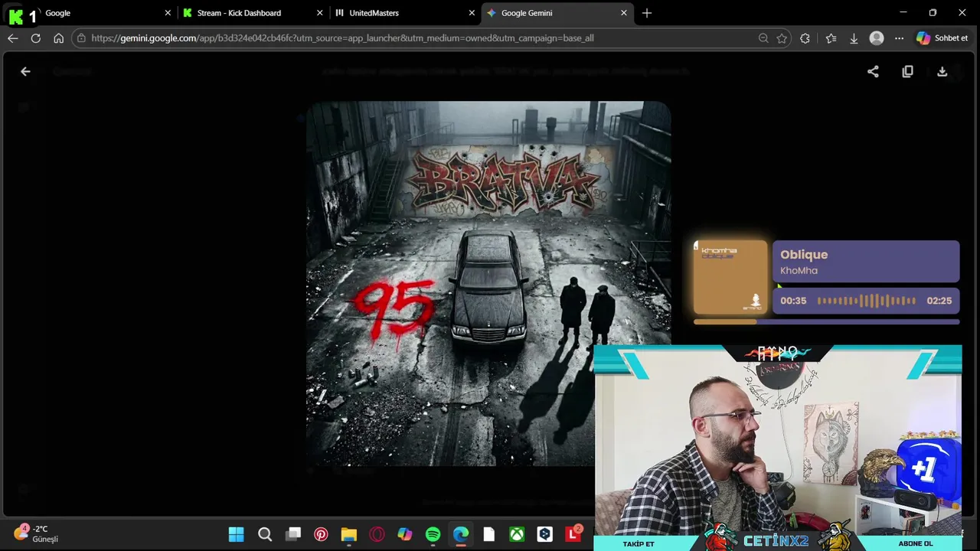Copy the generated image to clipboard
Screen dimensions: 980x551
[x=907, y=71]
